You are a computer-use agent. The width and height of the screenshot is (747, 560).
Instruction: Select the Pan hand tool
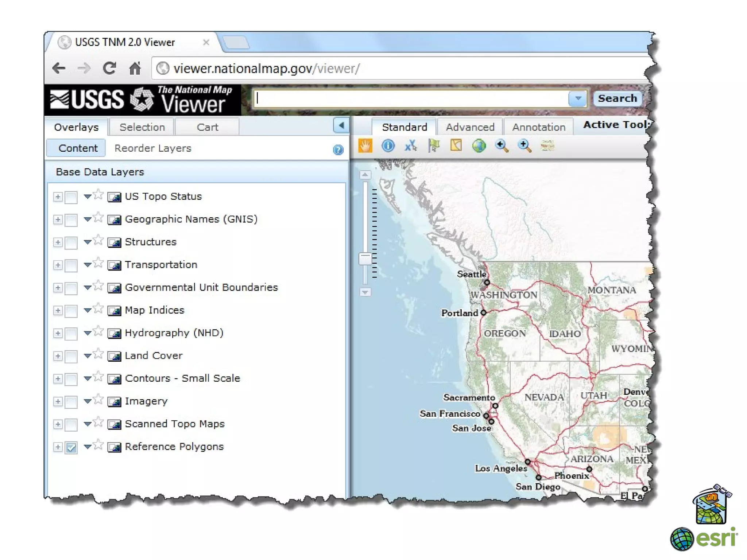[365, 146]
